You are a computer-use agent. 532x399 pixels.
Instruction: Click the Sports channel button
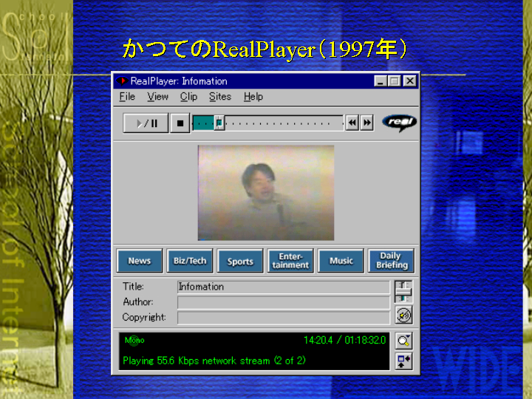click(240, 261)
